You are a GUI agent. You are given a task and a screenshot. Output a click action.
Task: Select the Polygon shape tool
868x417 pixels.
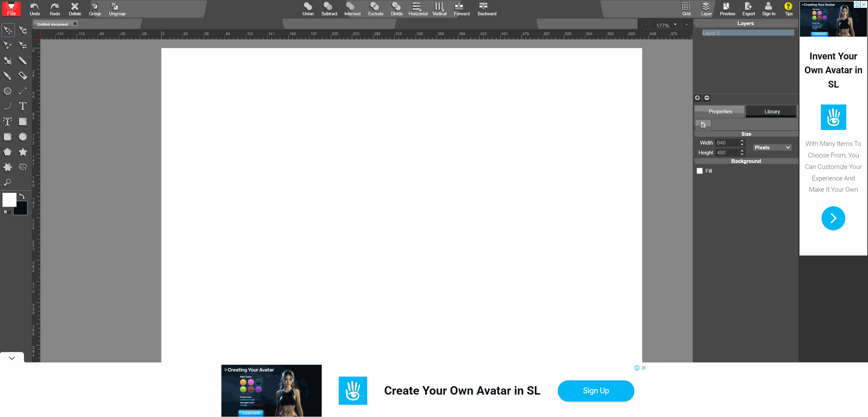(x=7, y=152)
